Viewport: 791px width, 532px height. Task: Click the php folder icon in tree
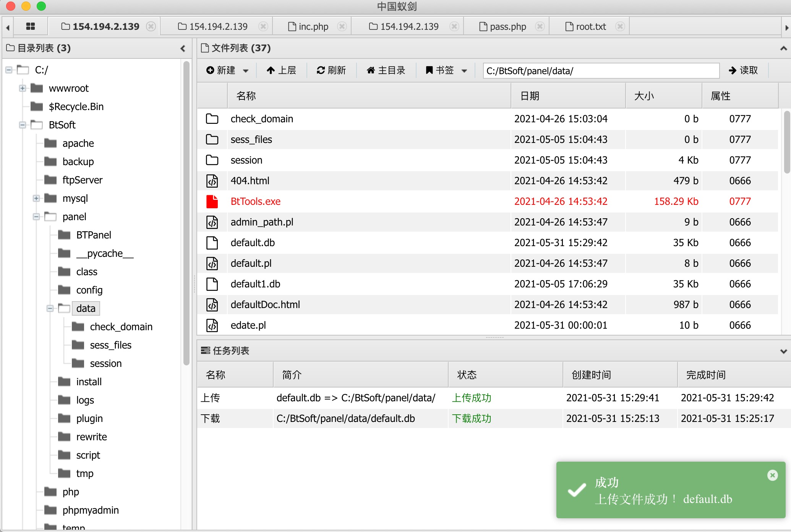tap(50, 491)
